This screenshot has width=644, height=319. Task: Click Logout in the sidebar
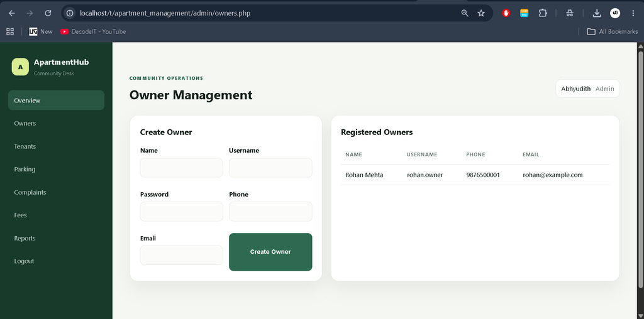coord(56,261)
